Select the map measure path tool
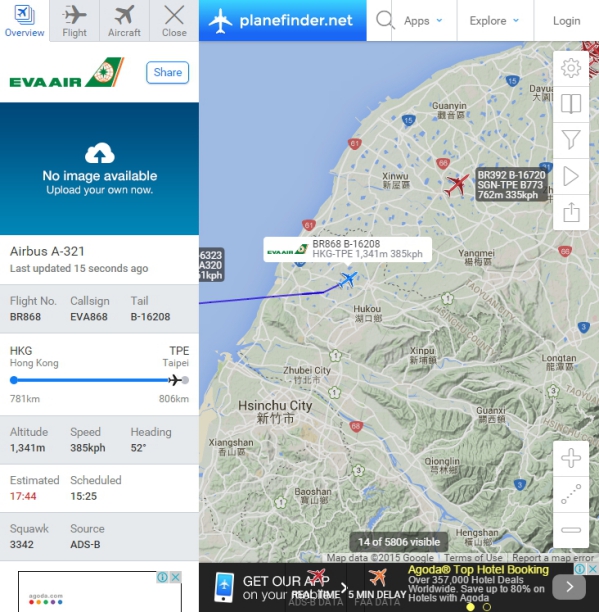This screenshot has width=599, height=612. (x=571, y=494)
